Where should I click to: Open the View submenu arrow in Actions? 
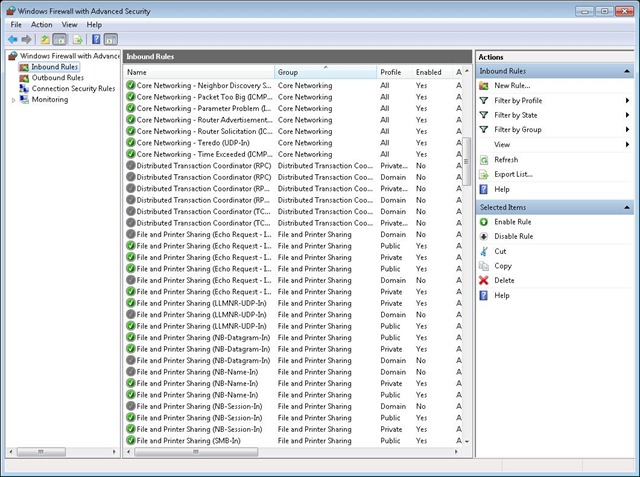pyautogui.click(x=627, y=144)
